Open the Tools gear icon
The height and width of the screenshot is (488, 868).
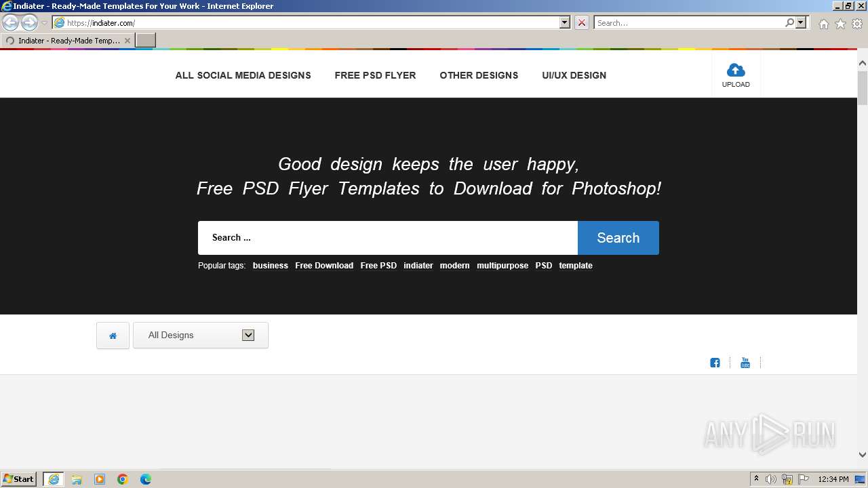[x=857, y=24]
